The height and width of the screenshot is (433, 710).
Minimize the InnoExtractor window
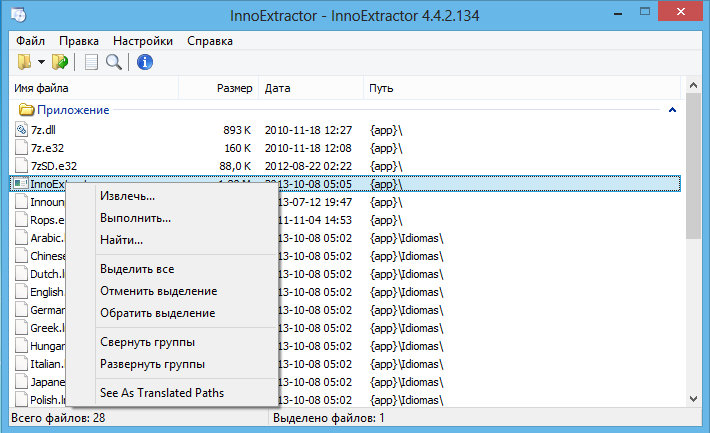coord(618,14)
